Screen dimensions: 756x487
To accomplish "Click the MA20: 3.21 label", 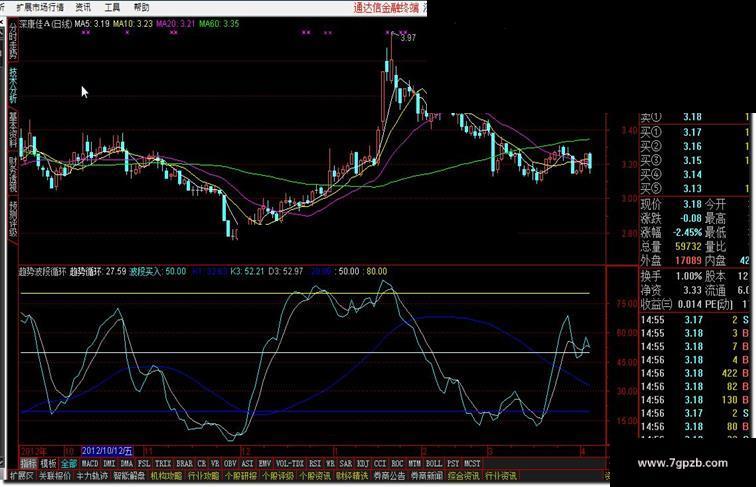I will click(176, 24).
